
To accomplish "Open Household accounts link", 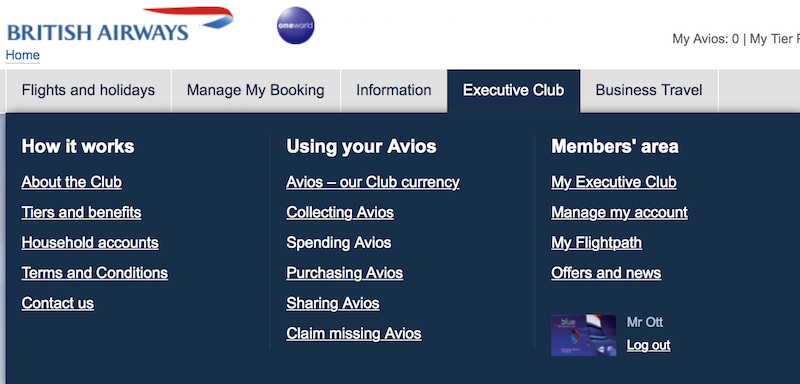I will (x=90, y=242).
